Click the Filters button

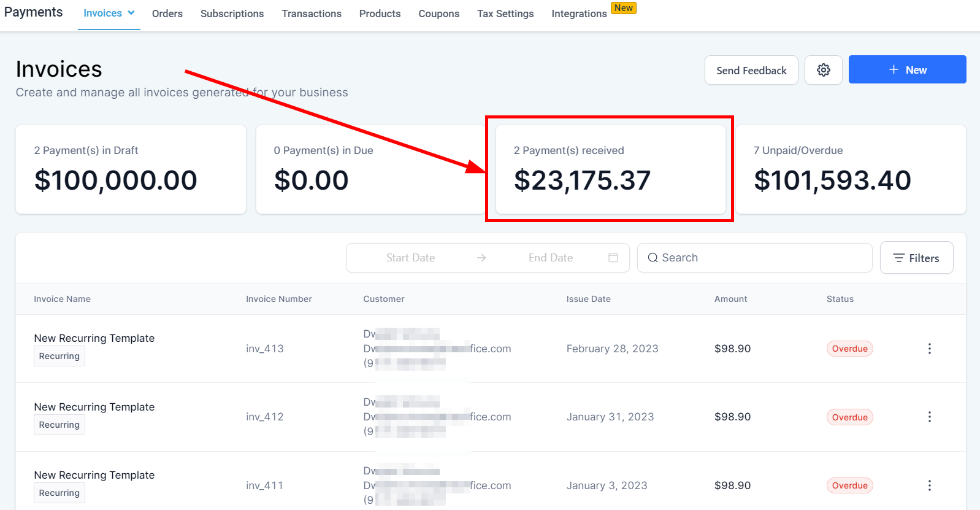tap(916, 258)
